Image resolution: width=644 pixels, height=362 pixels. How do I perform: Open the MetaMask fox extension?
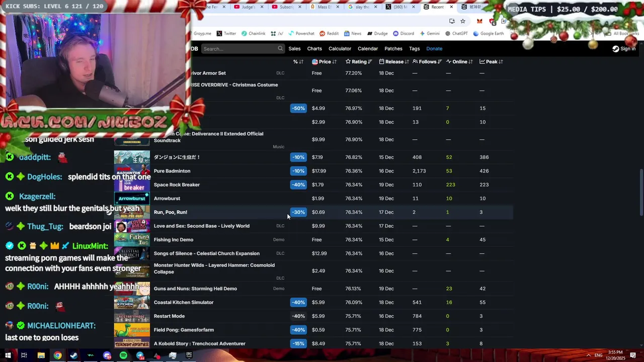(479, 21)
